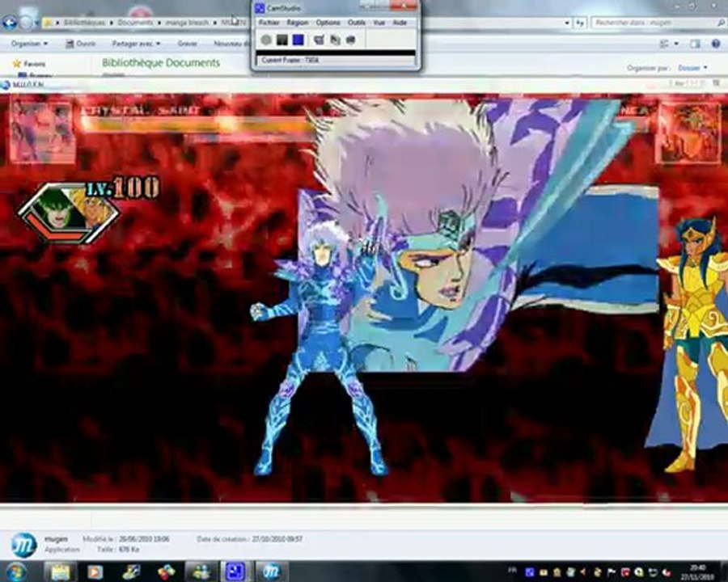Click the orange player one life bar

196,124
